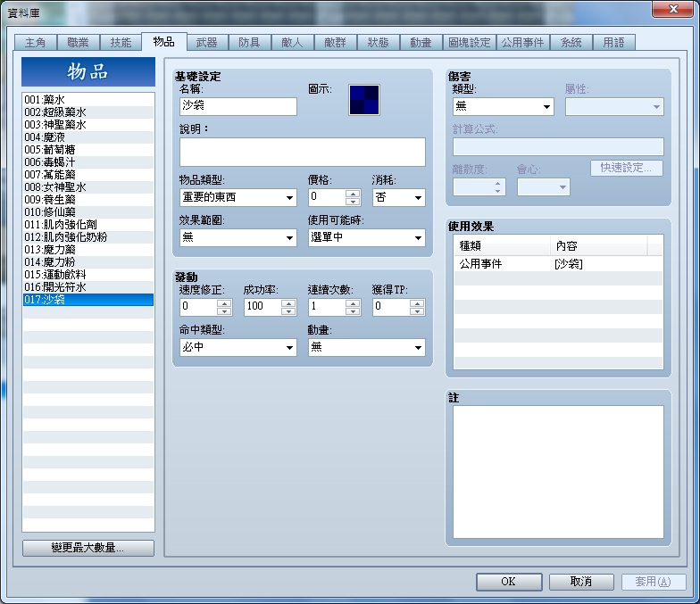The width and height of the screenshot is (700, 604).
Task: Select item 007:萬能藥
Action: click(x=88, y=175)
